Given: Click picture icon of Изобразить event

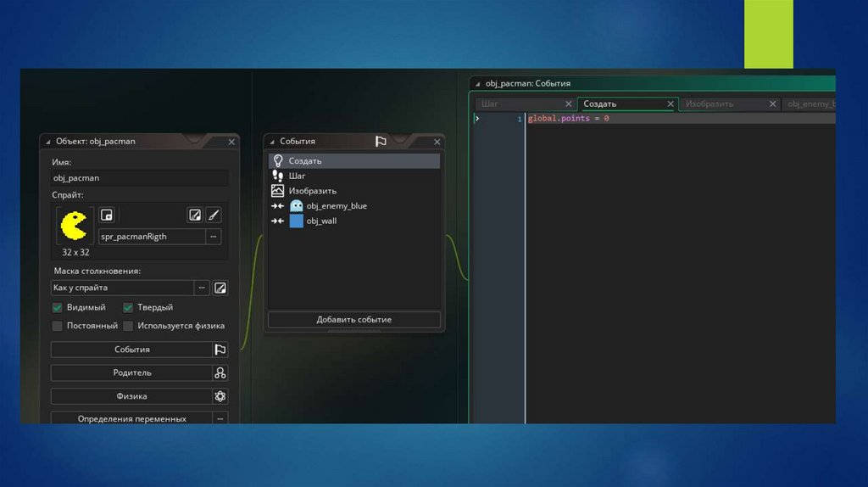Looking at the screenshot, I should coord(277,191).
